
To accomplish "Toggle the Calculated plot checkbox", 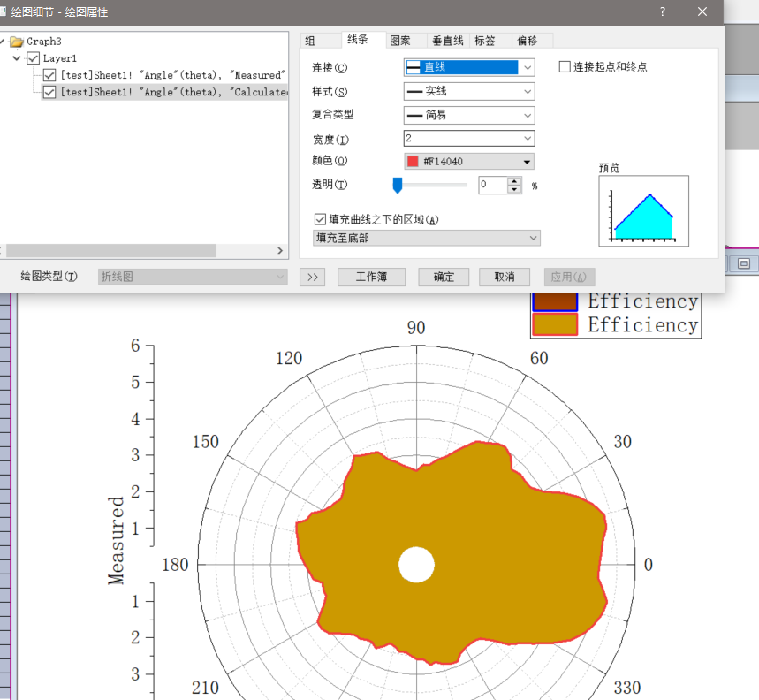I will pos(49,92).
